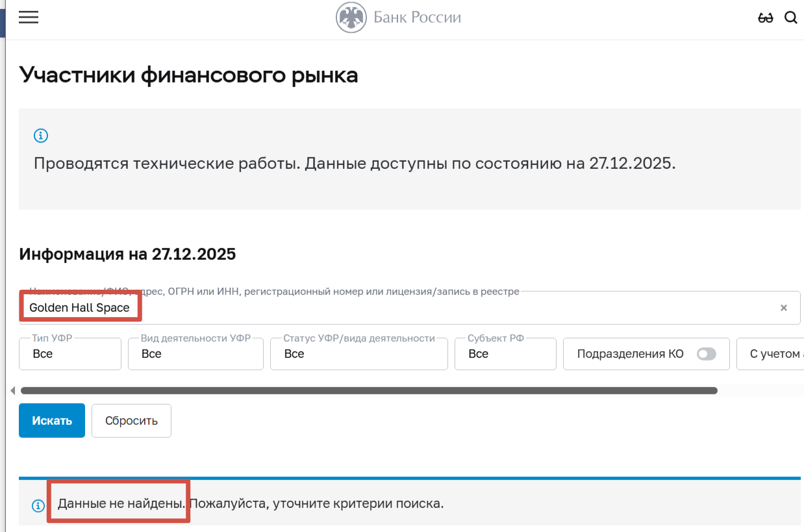Click the left arrow of the horizontal scrollbar
This screenshot has height=532, width=804.
(x=12, y=390)
